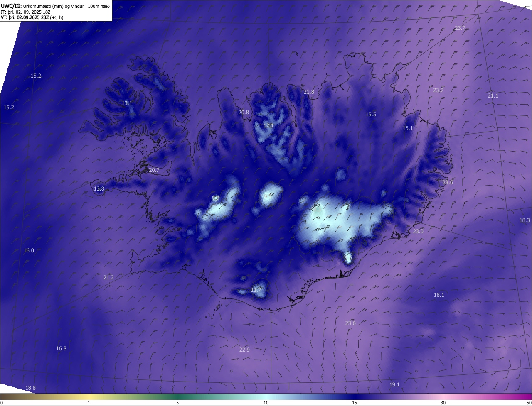Click the 15 tick on color scale

tap(355, 403)
